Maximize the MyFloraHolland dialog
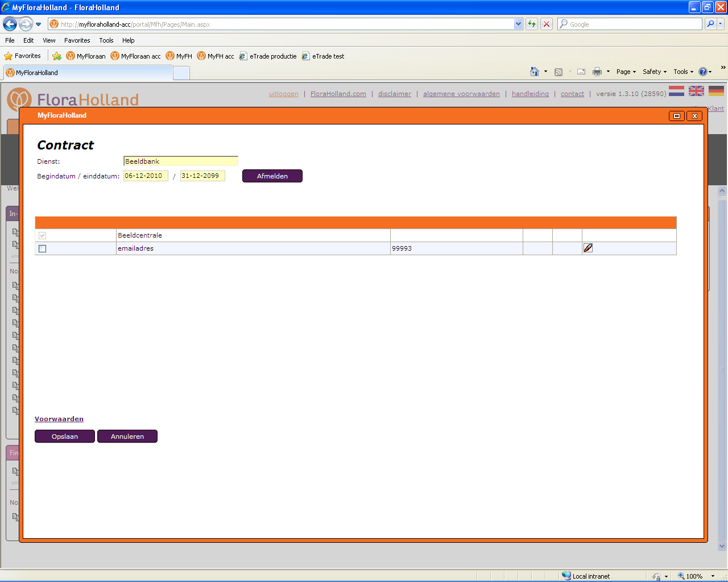The height and width of the screenshot is (582, 728). point(677,116)
